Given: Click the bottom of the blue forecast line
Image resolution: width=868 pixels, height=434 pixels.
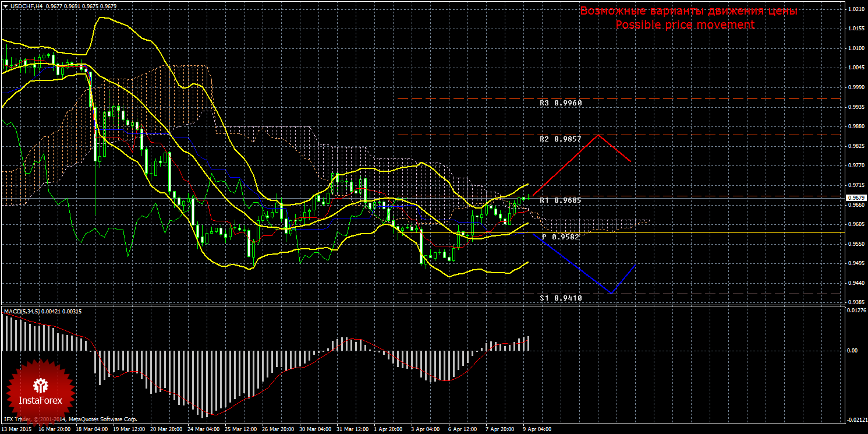Looking at the screenshot, I should pyautogui.click(x=611, y=292).
